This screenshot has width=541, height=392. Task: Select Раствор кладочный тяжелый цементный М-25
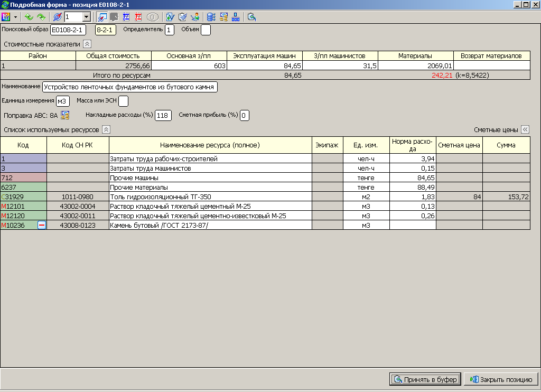(x=265, y=207)
